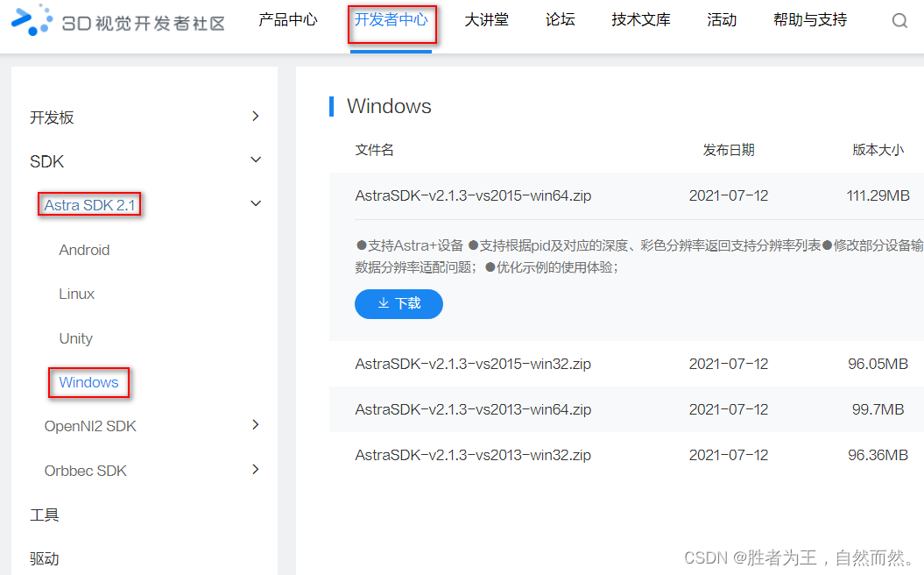
Task: Open the Android SDK page
Action: pyautogui.click(x=84, y=250)
